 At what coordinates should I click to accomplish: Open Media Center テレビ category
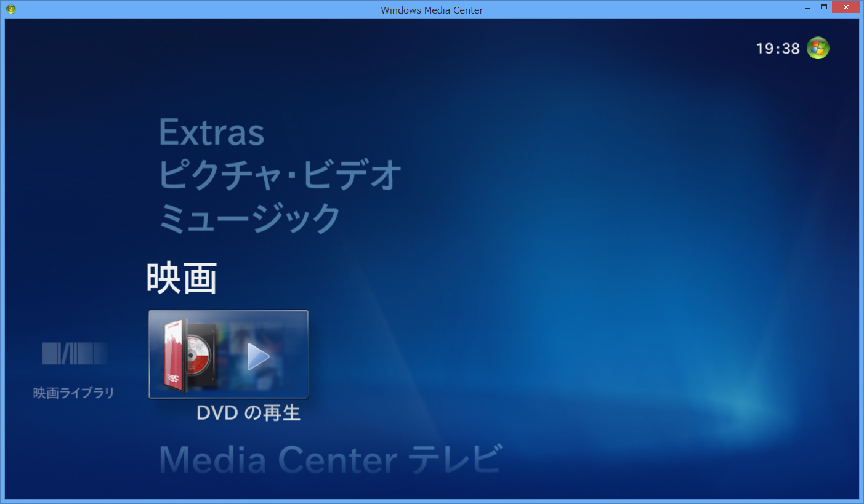point(331,459)
